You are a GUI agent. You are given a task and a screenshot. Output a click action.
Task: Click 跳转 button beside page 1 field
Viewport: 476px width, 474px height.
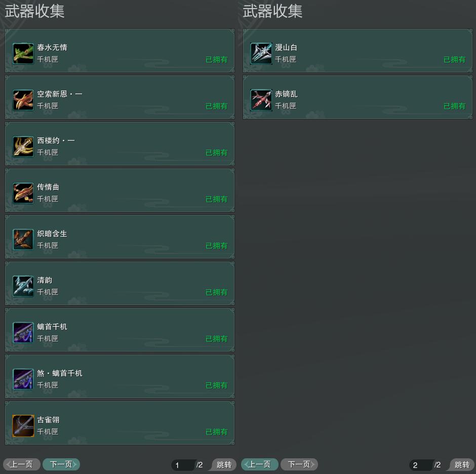(224, 464)
